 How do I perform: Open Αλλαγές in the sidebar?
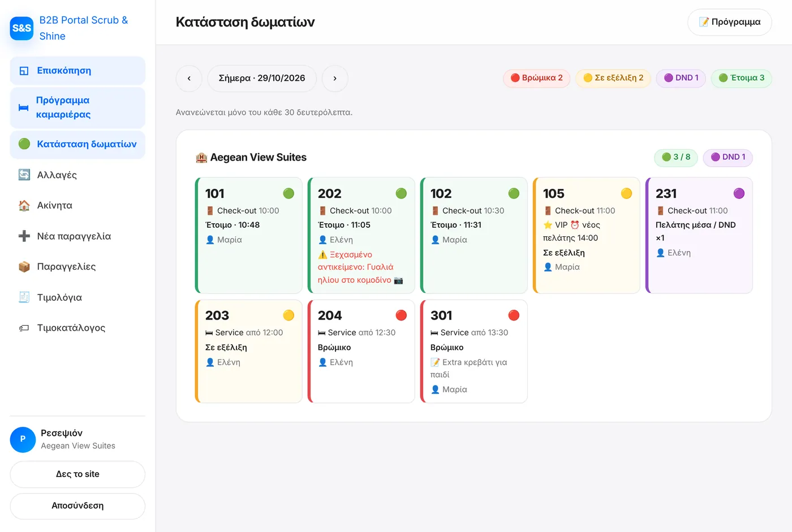click(x=78, y=175)
